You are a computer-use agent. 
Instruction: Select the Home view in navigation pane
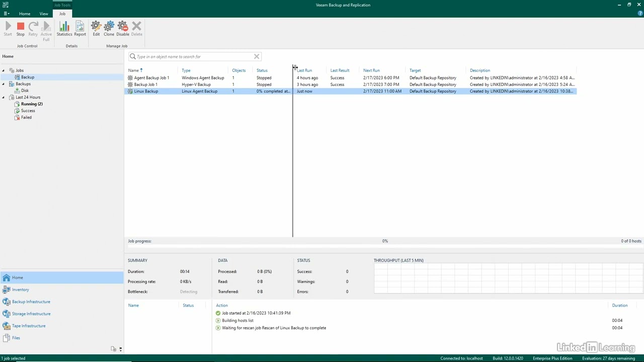61,278
